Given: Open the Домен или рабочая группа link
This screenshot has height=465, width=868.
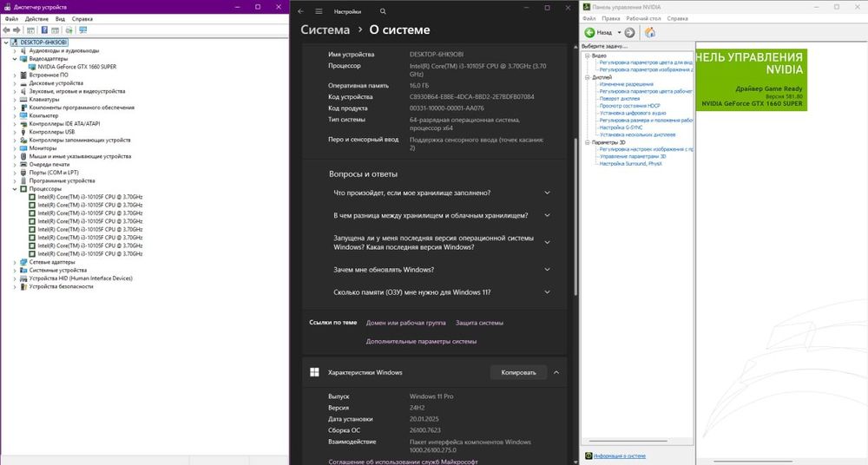Looking at the screenshot, I should pyautogui.click(x=405, y=323).
